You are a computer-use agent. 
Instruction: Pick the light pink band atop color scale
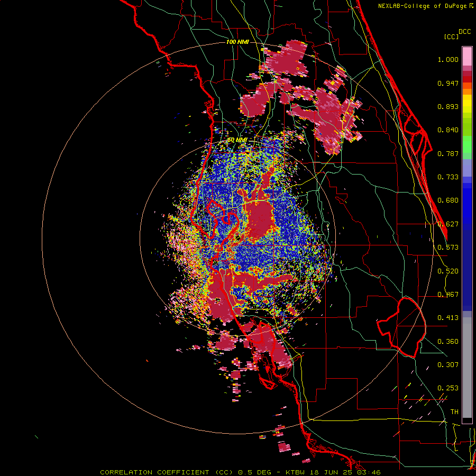pos(467,56)
